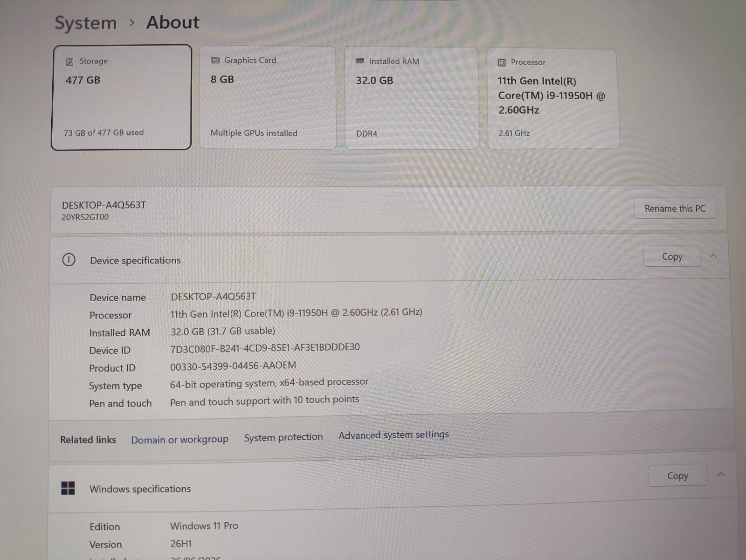The width and height of the screenshot is (746, 560).
Task: Open Domain or workgroup link
Action: (x=180, y=440)
